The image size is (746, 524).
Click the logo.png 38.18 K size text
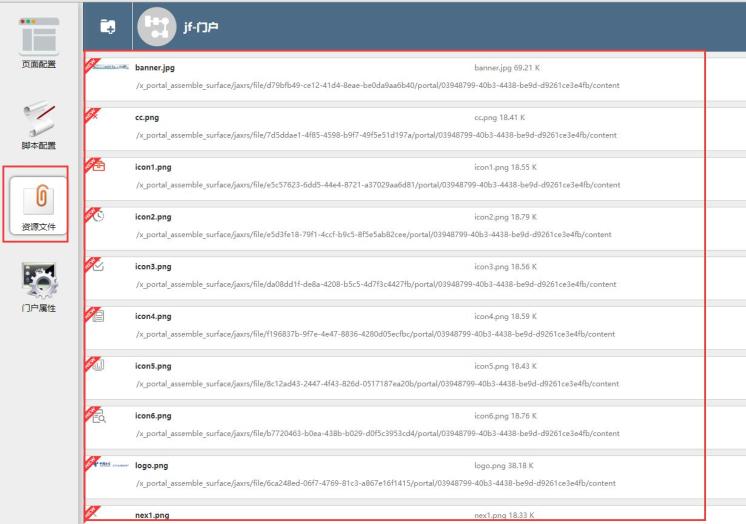(x=504, y=465)
